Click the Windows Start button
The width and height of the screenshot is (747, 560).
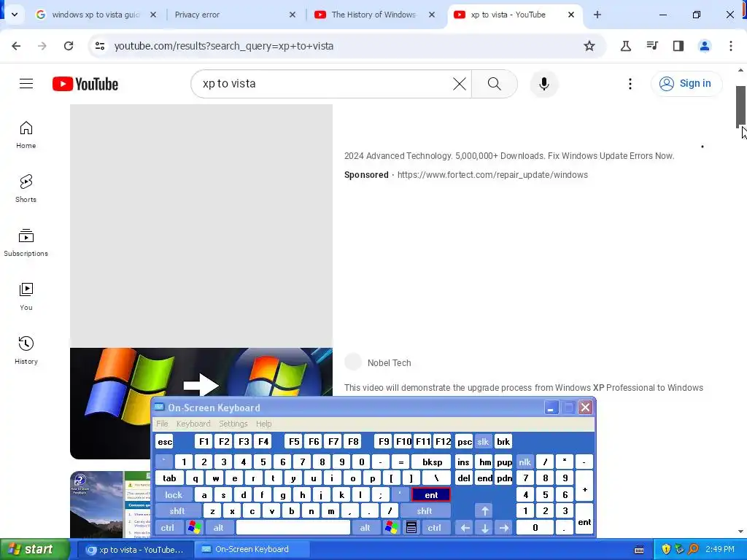pos(34,549)
